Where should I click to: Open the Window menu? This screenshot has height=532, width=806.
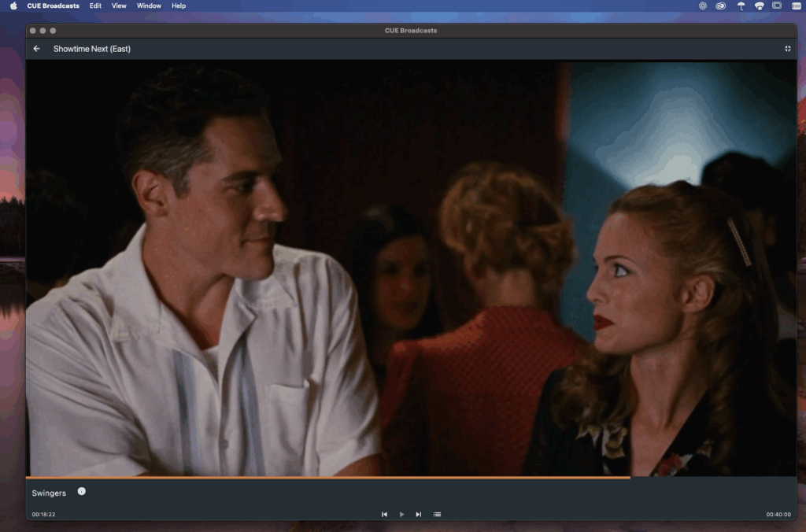coord(149,6)
